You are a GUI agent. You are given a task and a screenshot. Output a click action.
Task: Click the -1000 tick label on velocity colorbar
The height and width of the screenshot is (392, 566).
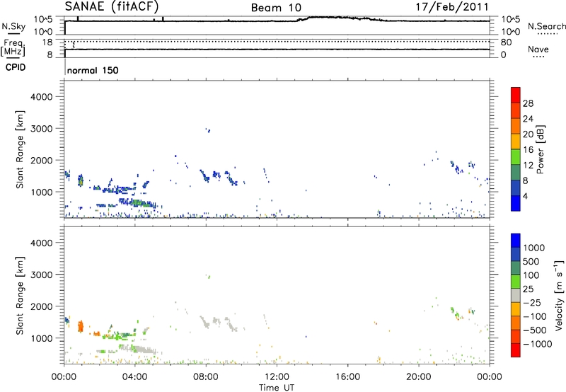[538, 344]
